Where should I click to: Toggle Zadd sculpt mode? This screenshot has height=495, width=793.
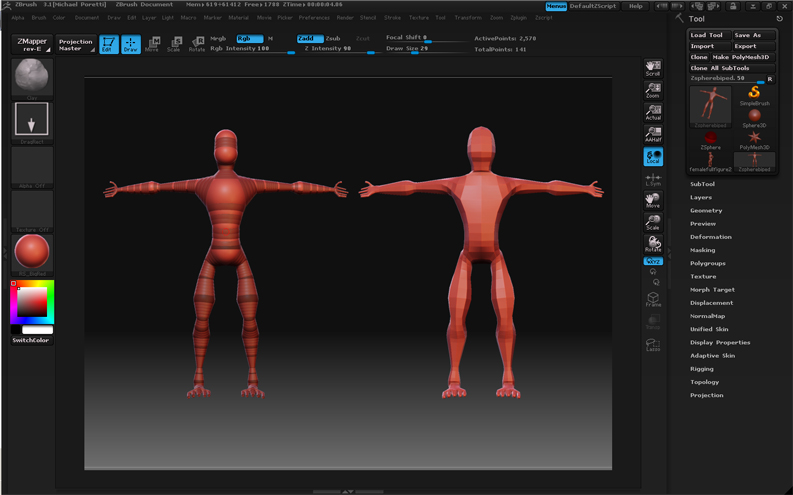click(310, 38)
